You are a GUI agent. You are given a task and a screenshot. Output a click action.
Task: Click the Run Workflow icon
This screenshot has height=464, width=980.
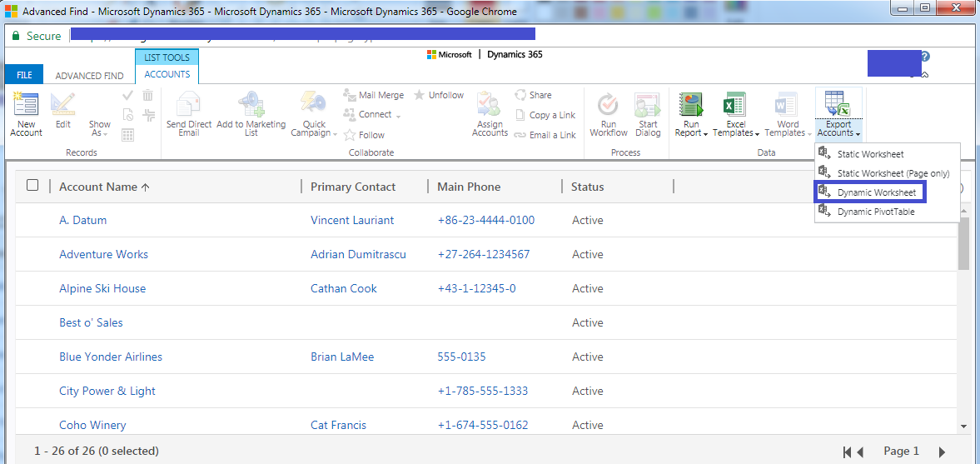608,104
